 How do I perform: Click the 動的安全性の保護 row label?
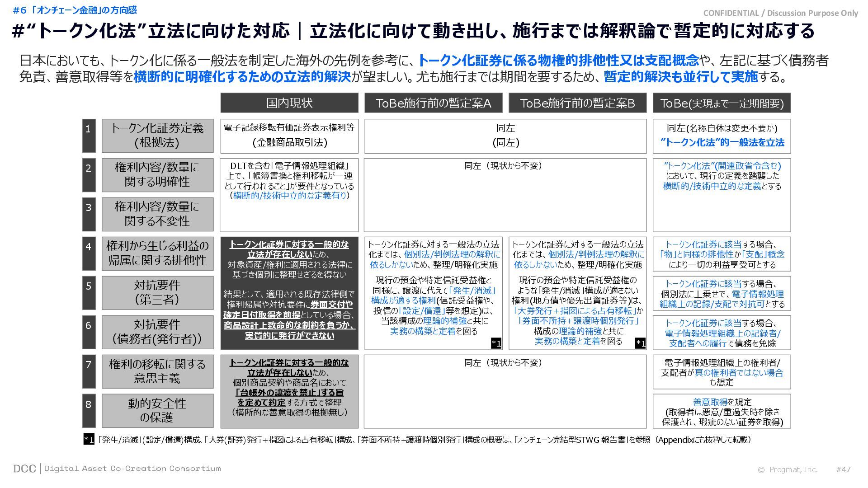(157, 411)
